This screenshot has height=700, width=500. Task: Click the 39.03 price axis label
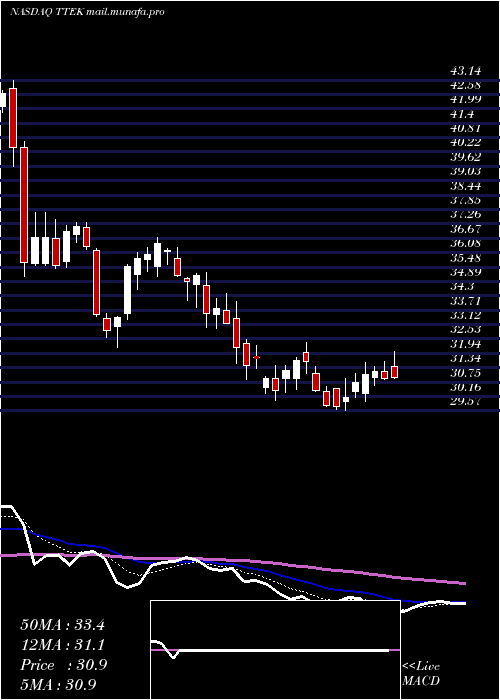465,172
